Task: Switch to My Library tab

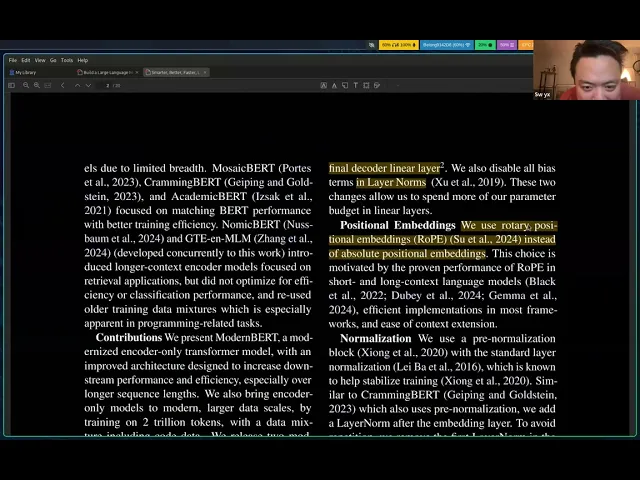Action: click(x=23, y=72)
